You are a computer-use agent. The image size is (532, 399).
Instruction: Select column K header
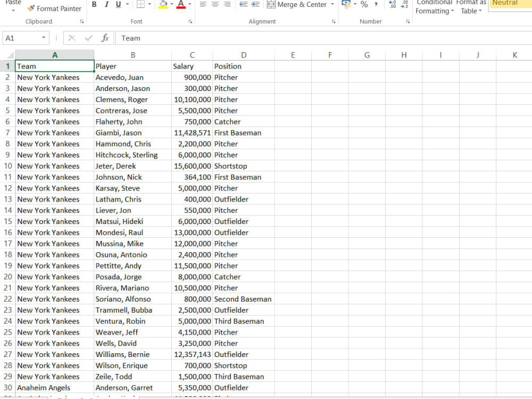tap(514, 55)
